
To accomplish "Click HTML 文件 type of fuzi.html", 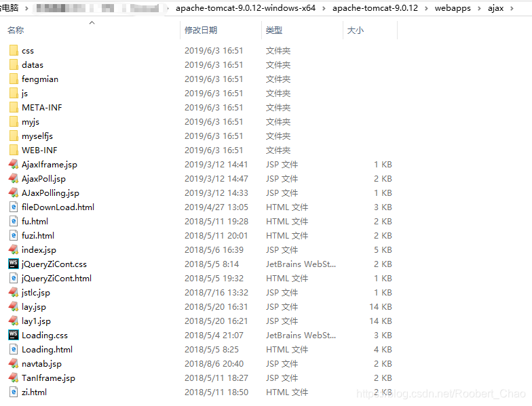I will tap(287, 236).
